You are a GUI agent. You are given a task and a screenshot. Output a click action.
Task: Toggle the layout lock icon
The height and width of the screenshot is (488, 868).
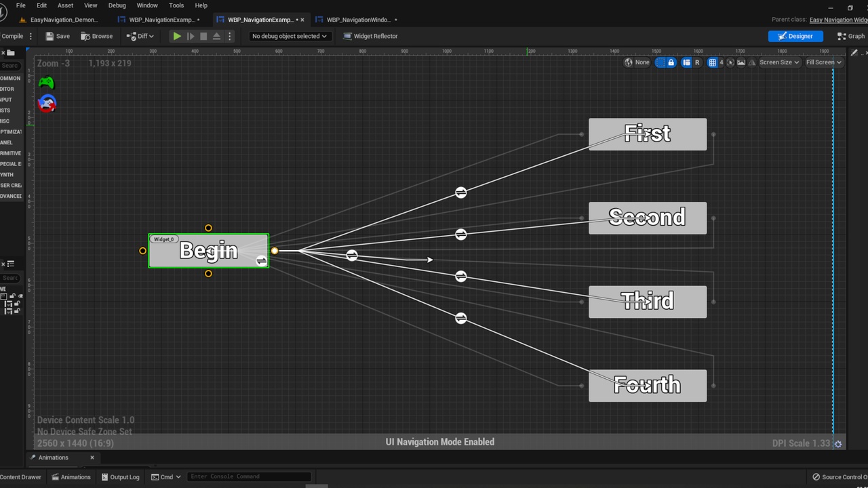[671, 62]
